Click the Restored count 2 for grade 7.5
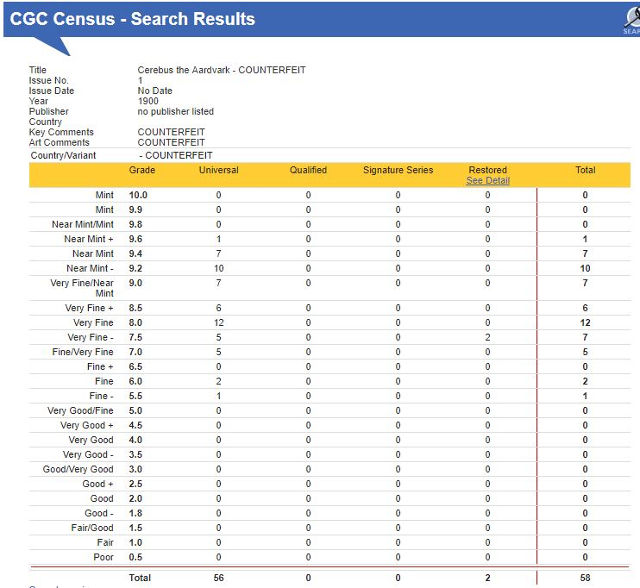 (x=488, y=337)
